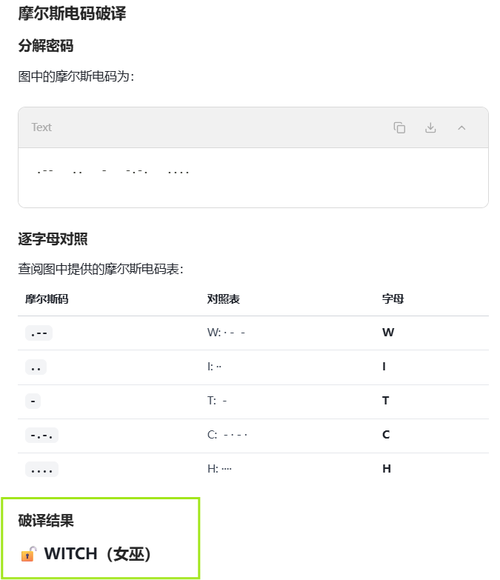This screenshot has width=500, height=580.
Task: Select the Morse code string in code block
Action: pos(113,172)
